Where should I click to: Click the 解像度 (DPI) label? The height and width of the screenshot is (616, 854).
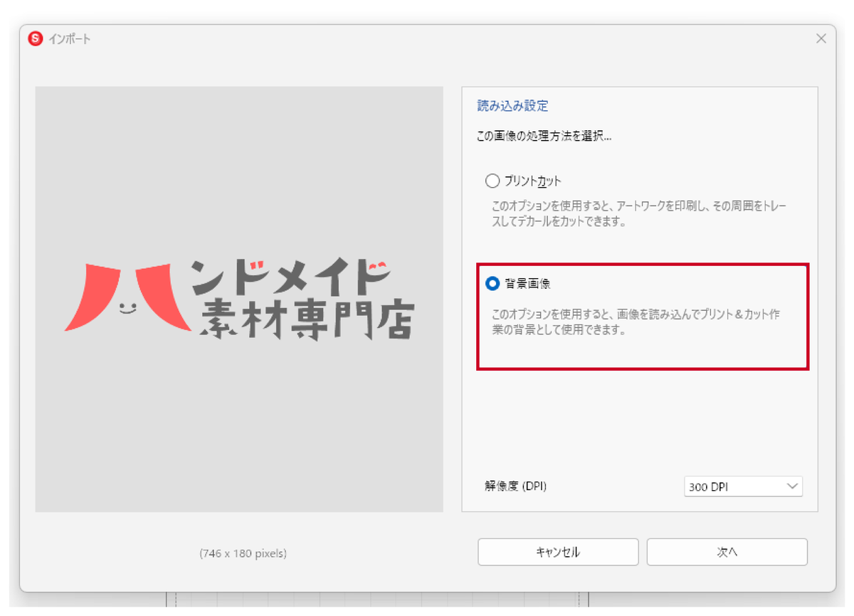click(x=516, y=487)
